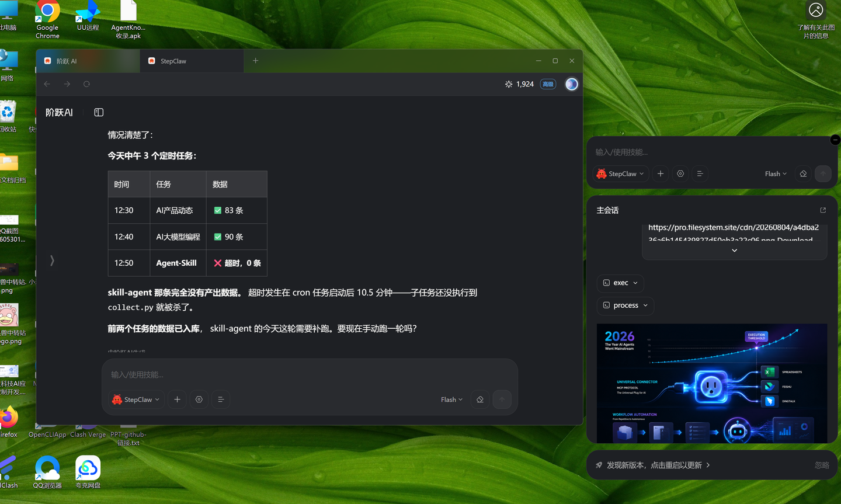841x504 pixels.
Task: Click the collect.py inline code text
Action: coord(130,307)
